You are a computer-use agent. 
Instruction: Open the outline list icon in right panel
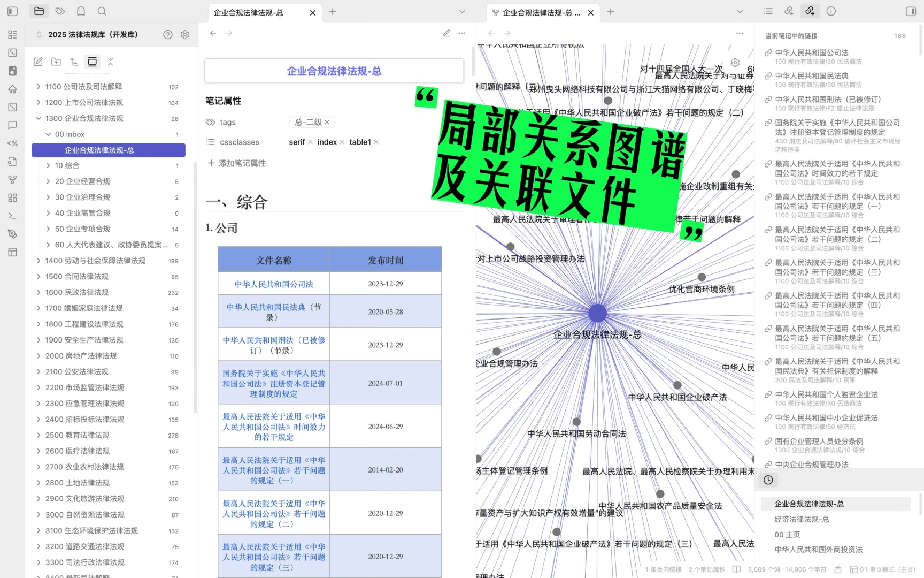tap(767, 11)
